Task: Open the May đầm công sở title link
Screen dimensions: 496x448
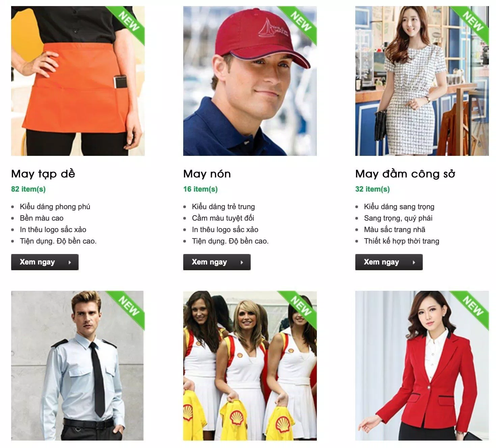Action: [405, 174]
